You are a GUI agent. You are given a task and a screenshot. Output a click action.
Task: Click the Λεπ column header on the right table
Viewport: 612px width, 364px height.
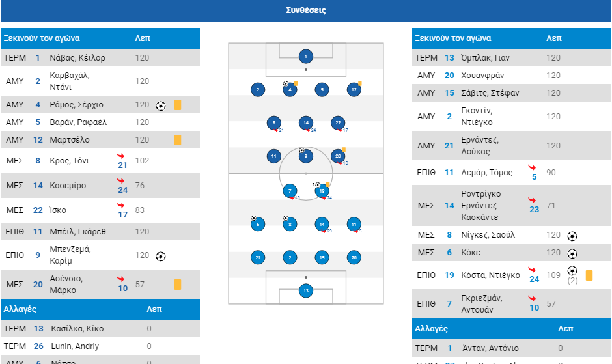tap(554, 38)
